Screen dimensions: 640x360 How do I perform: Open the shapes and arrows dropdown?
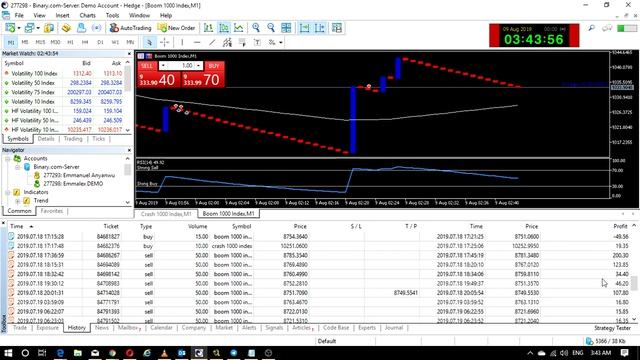tap(281, 42)
